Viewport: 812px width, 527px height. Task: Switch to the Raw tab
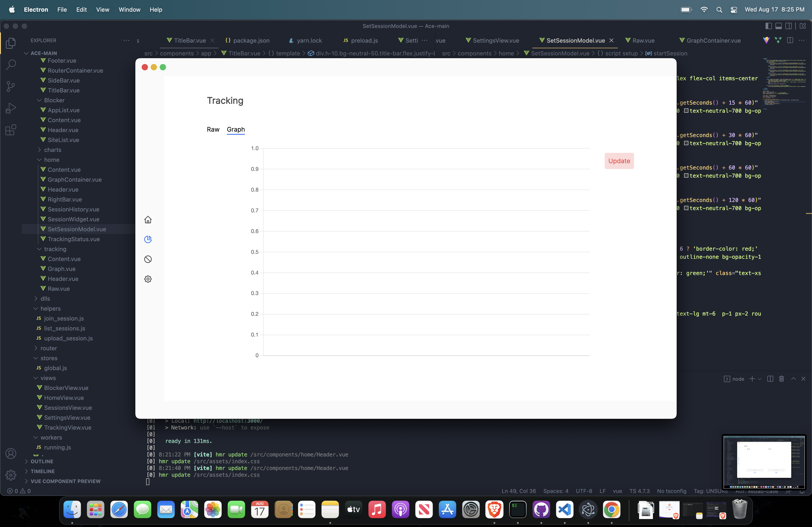pyautogui.click(x=213, y=130)
